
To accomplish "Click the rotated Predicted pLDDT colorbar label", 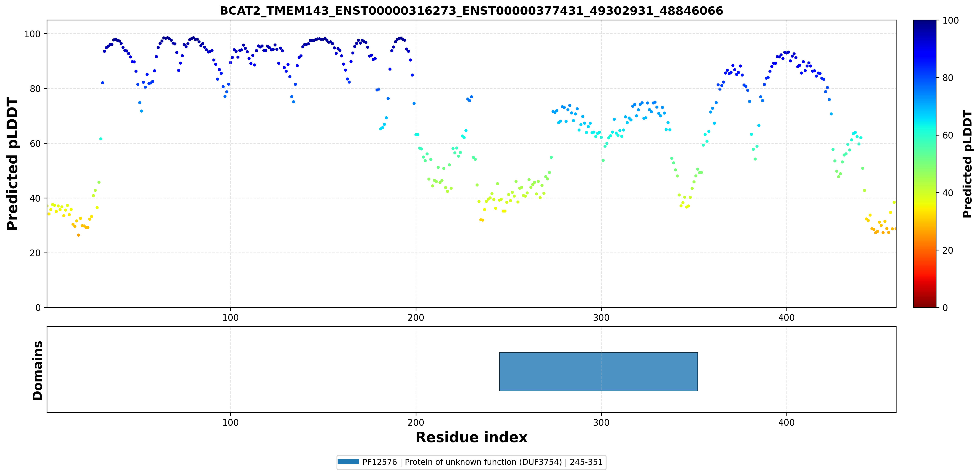I will (x=967, y=164).
